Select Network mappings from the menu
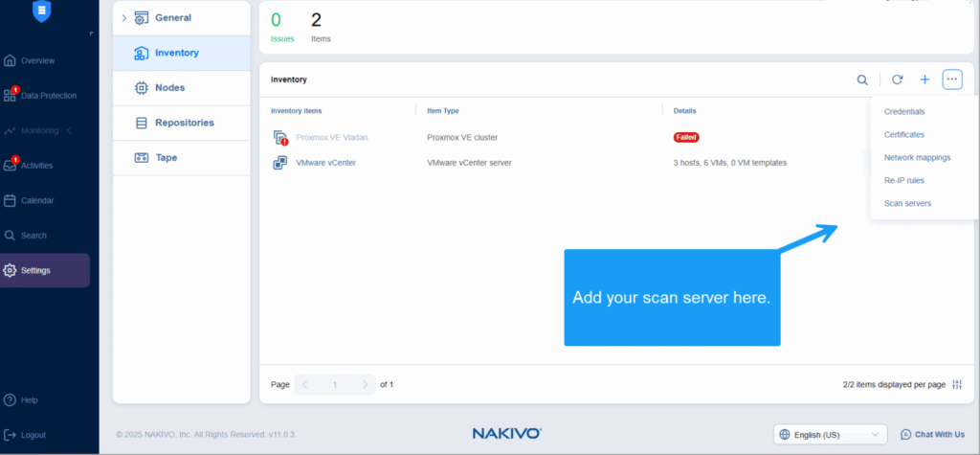This screenshot has height=455, width=980. coord(917,158)
